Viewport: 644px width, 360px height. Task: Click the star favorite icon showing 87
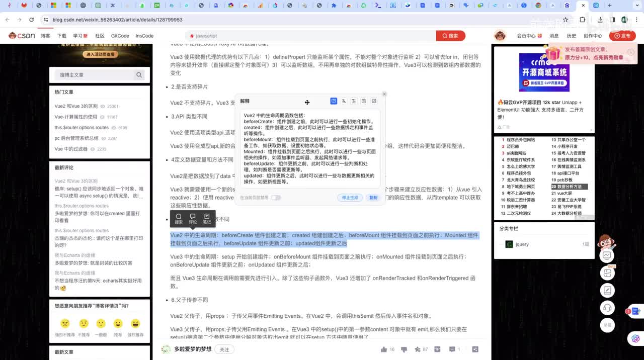coord(417,349)
